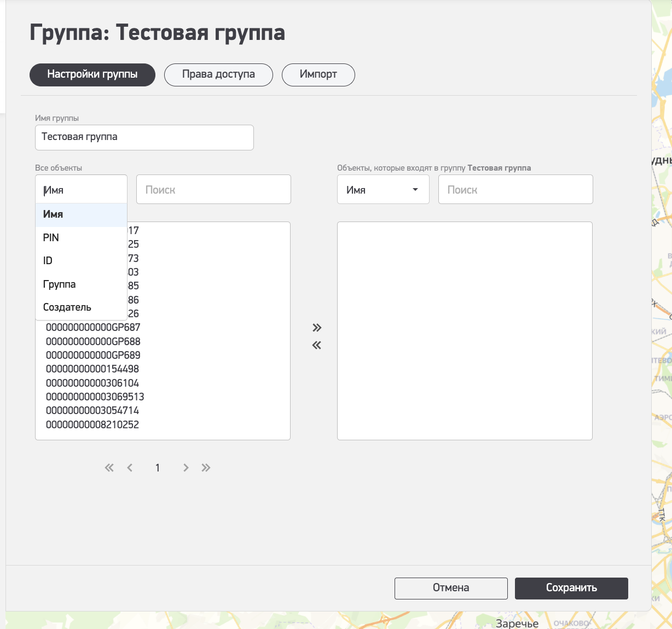
Task: Open the group objects filter dropdown arrow
Action: tap(415, 190)
